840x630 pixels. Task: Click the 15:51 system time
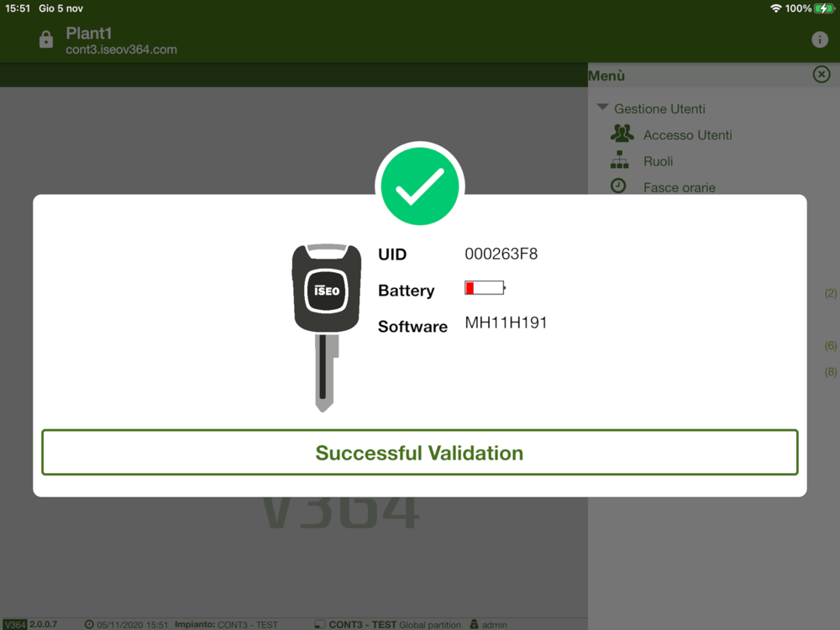18,8
